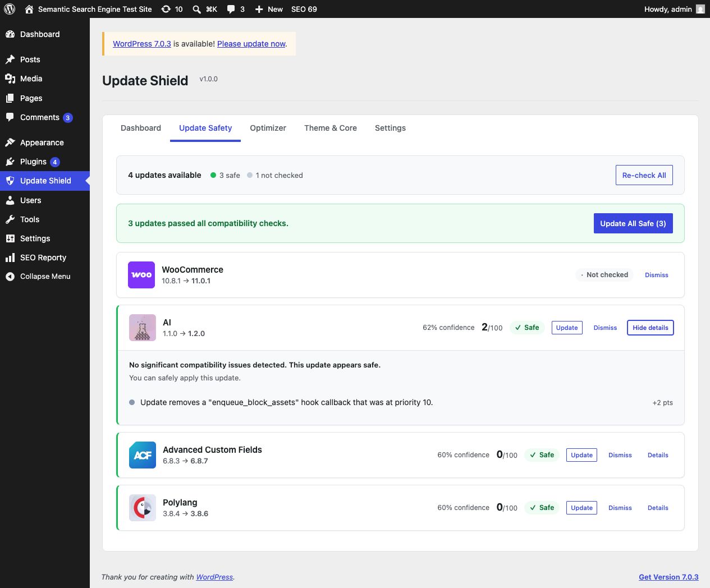
Task: Open the admin user avatar
Action: click(700, 9)
